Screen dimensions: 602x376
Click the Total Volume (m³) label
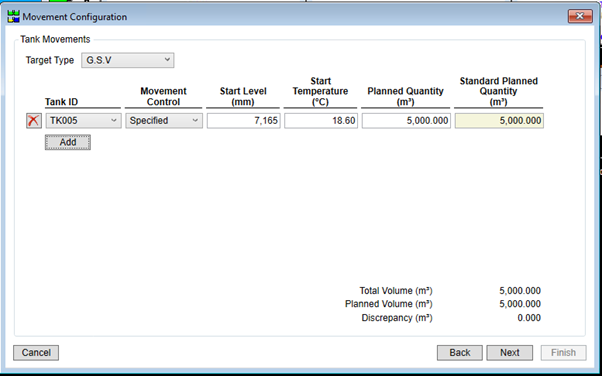pyautogui.click(x=396, y=291)
